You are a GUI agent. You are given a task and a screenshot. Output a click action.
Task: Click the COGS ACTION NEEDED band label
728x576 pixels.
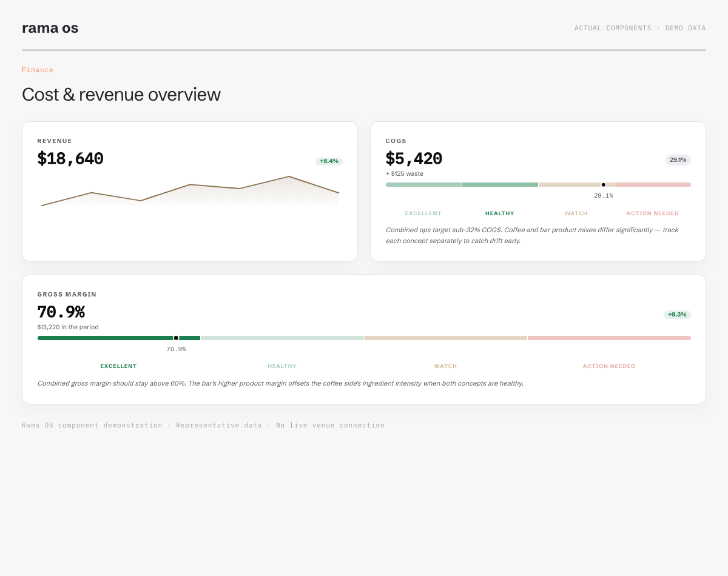[x=653, y=213]
